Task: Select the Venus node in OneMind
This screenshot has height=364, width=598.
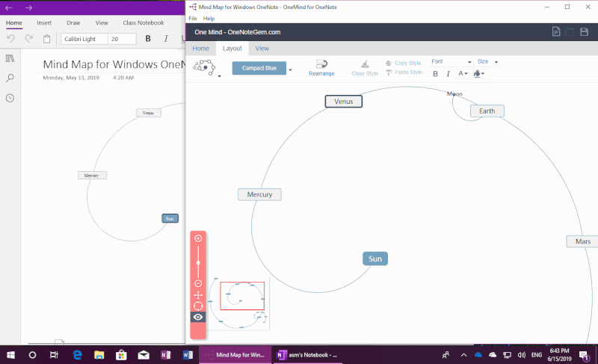Action: pos(344,102)
